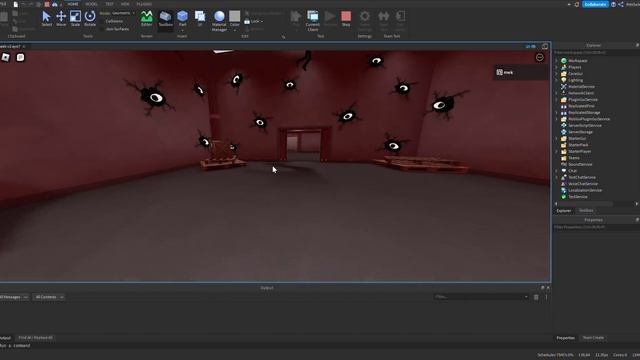The image size is (640, 360).
Task: Switch to the Team Create tab
Action: point(593,338)
